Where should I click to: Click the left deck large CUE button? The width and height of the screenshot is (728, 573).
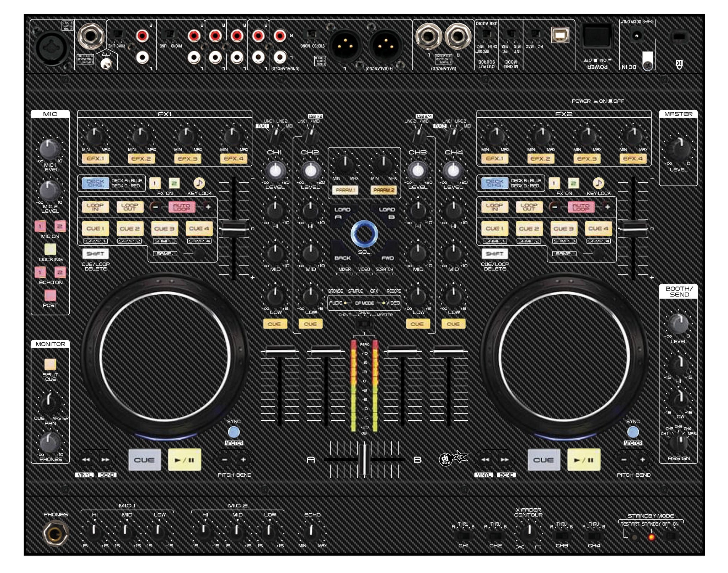point(144,460)
